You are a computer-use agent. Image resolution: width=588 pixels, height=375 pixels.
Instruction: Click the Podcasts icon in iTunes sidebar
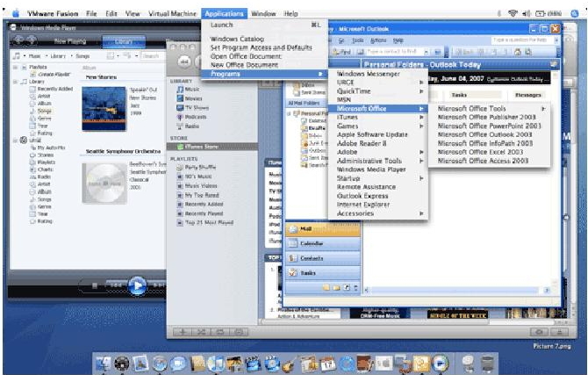(181, 117)
